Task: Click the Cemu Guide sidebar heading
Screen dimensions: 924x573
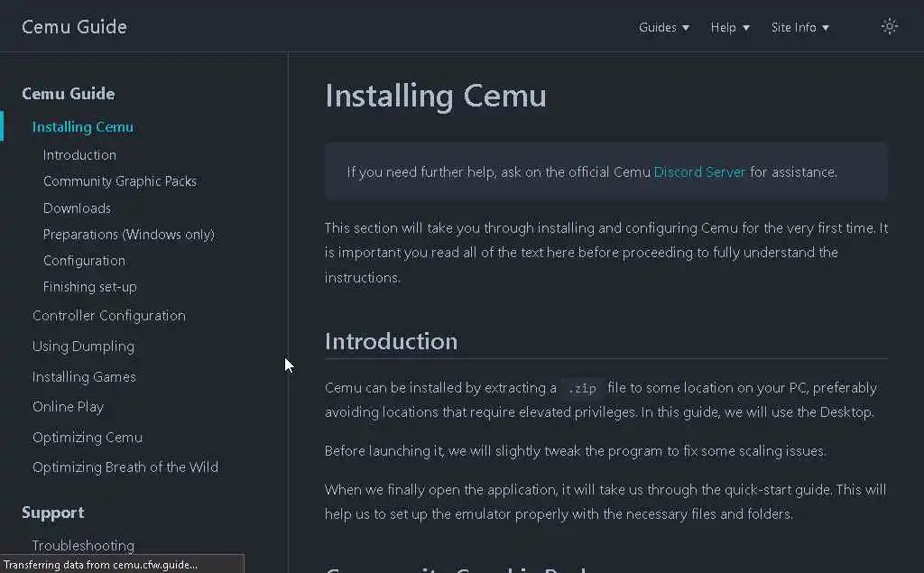Action: (x=69, y=94)
